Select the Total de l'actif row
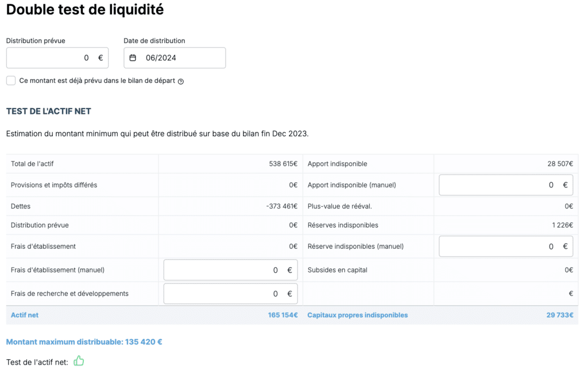The image size is (588, 377). 154,164
